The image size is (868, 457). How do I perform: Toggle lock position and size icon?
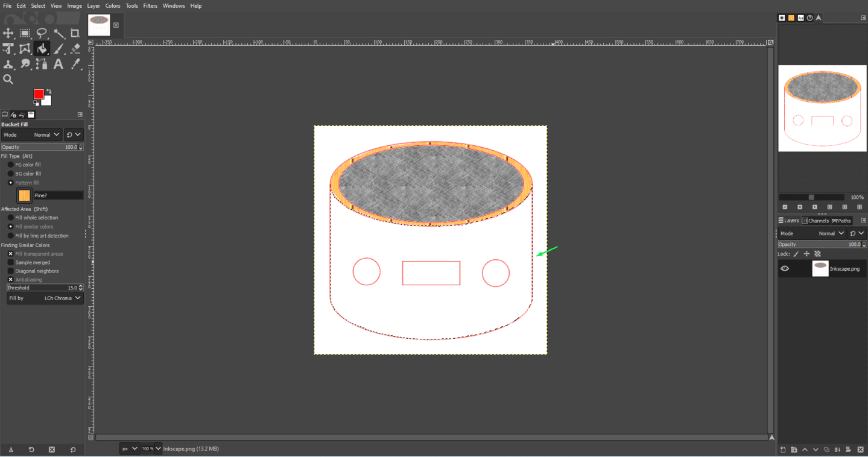click(807, 254)
